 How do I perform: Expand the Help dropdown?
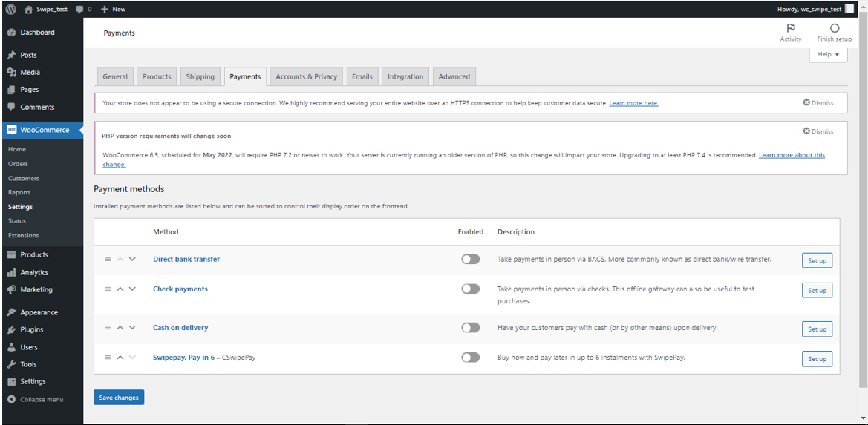pyautogui.click(x=828, y=55)
